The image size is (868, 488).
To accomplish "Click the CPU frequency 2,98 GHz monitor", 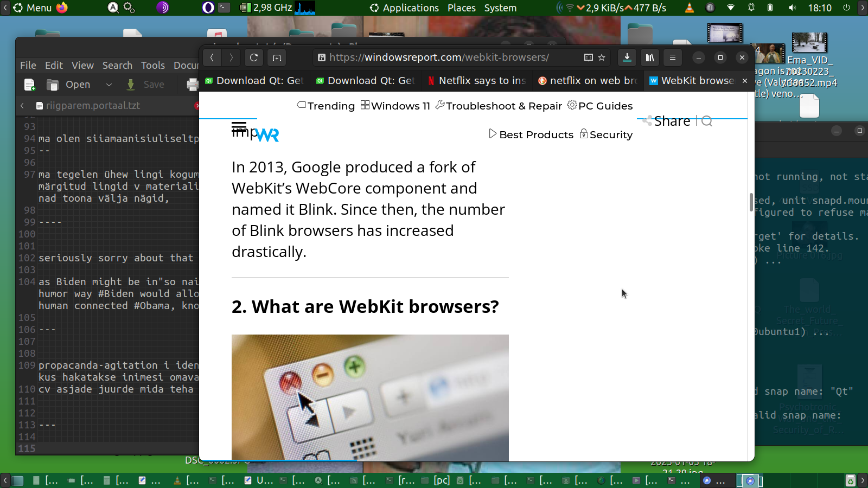I will pyautogui.click(x=266, y=8).
